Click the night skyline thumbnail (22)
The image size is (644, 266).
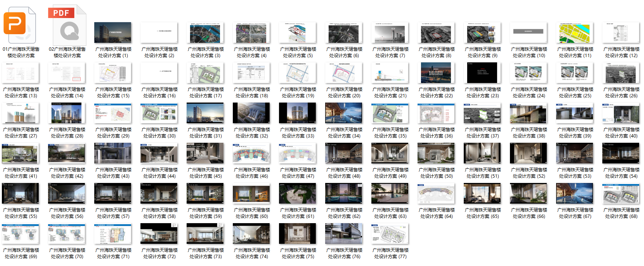[436, 73]
